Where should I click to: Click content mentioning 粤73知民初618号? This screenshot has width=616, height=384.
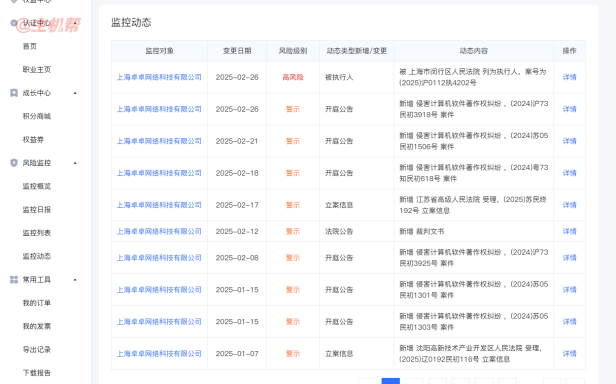tap(473, 173)
